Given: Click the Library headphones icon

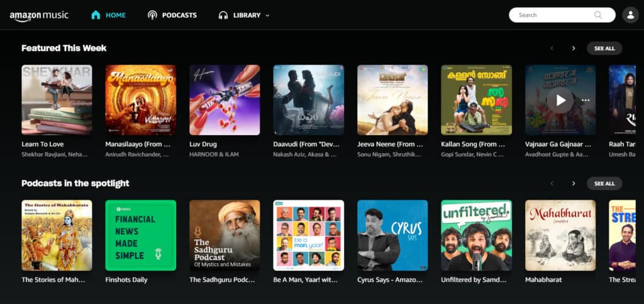Looking at the screenshot, I should (223, 15).
